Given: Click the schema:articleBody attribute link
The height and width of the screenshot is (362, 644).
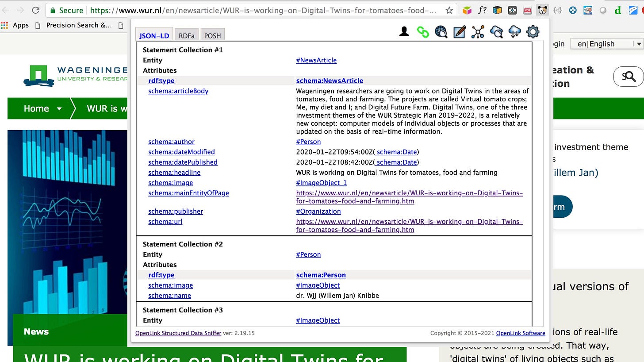Looking at the screenshot, I should click(x=178, y=91).
